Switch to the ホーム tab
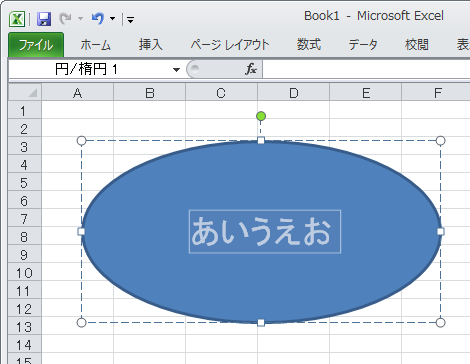470x364 pixels. (95, 45)
